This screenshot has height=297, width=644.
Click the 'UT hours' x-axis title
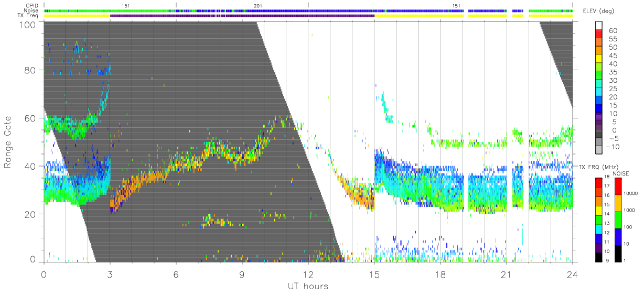point(308,287)
